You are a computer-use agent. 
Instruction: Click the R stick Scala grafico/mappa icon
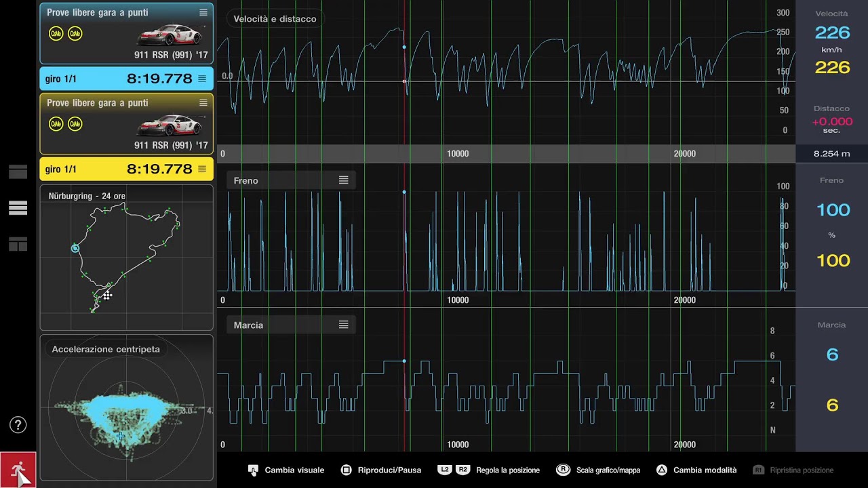pos(563,470)
